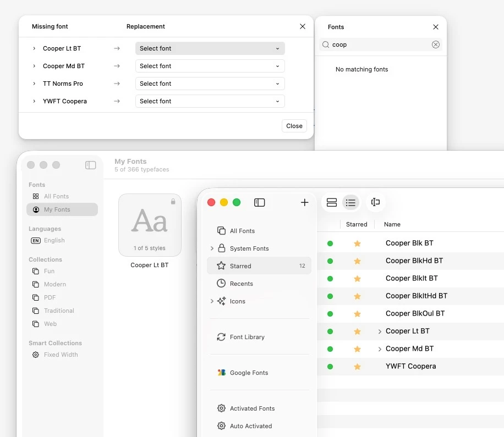Open Activated Fonts smart collection
Screen dimensions: 504x437
[259, 408]
